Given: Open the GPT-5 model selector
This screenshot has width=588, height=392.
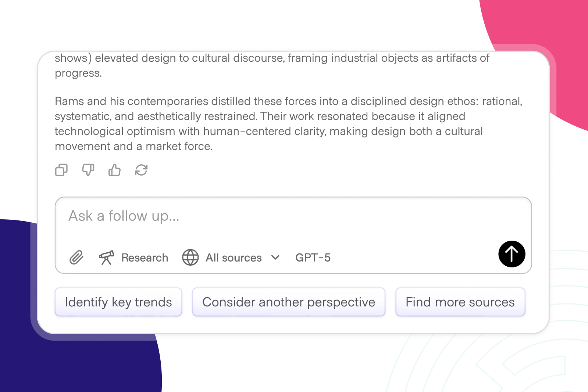Looking at the screenshot, I should [x=313, y=258].
